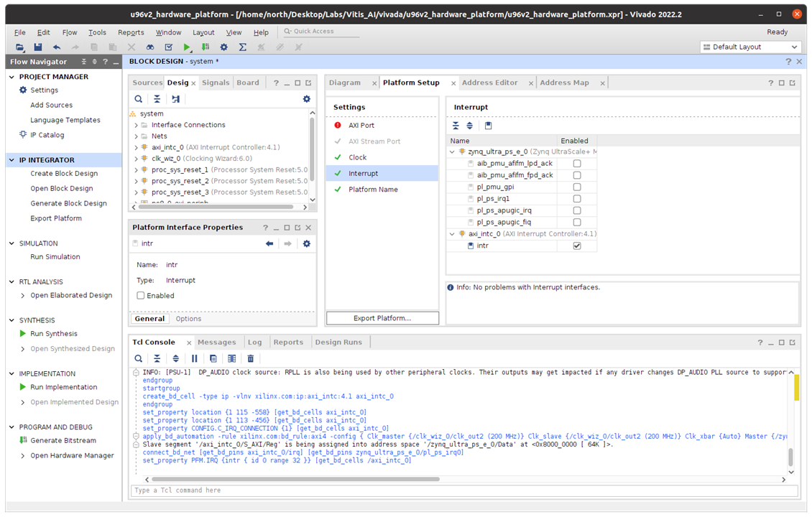Click the Tcl command input field
812x517 pixels.
tap(464, 490)
